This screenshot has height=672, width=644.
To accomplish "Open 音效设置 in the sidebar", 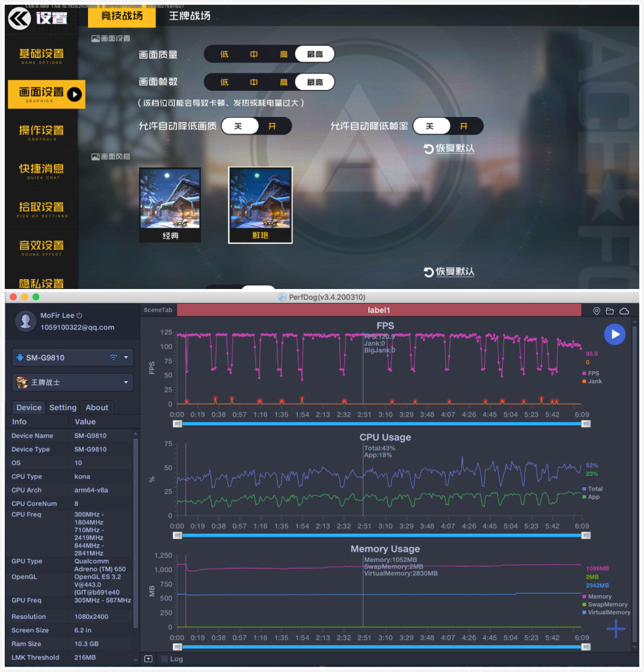I will click(x=42, y=248).
